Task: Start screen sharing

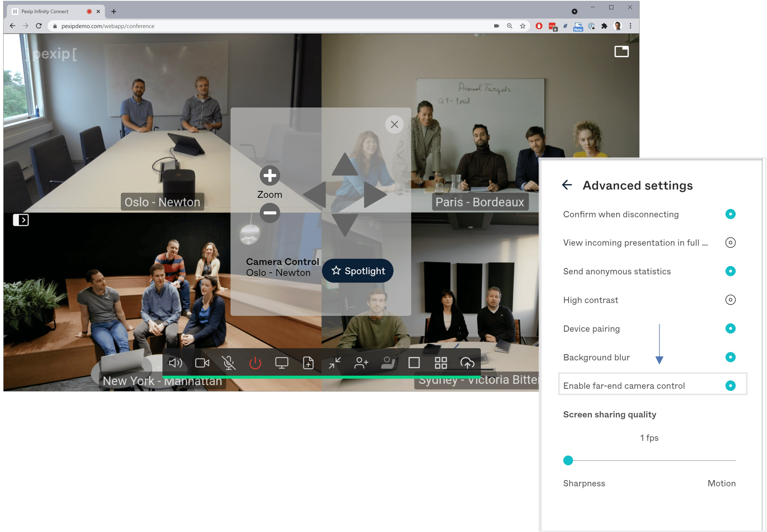Action: pyautogui.click(x=282, y=363)
